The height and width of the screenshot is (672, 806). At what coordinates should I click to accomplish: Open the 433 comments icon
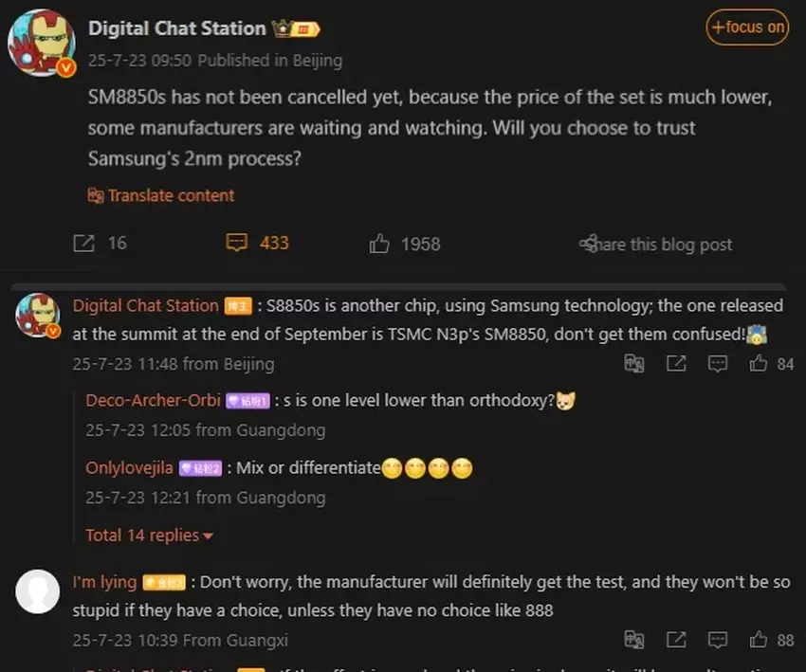pos(236,243)
